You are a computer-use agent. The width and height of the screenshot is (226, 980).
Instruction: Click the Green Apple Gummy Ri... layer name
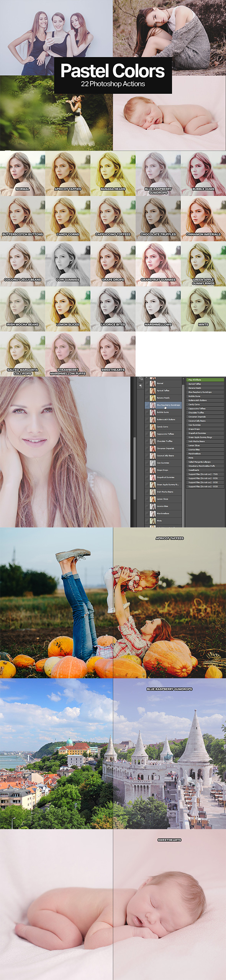[168, 484]
